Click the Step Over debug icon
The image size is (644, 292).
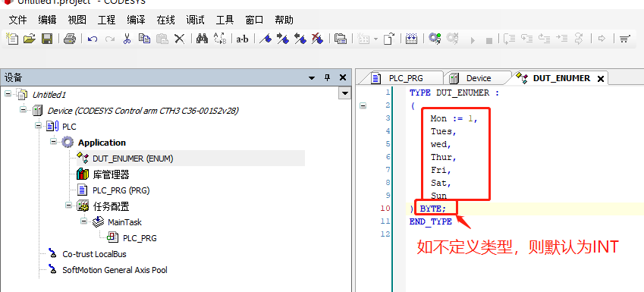(510, 39)
